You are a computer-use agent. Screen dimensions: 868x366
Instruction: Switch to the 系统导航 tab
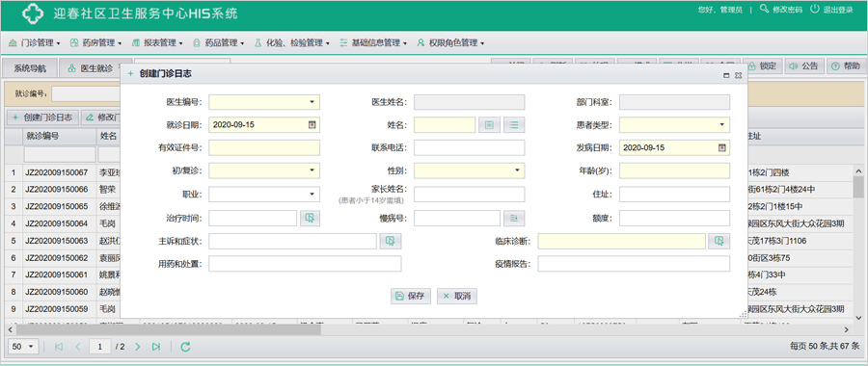[x=30, y=68]
